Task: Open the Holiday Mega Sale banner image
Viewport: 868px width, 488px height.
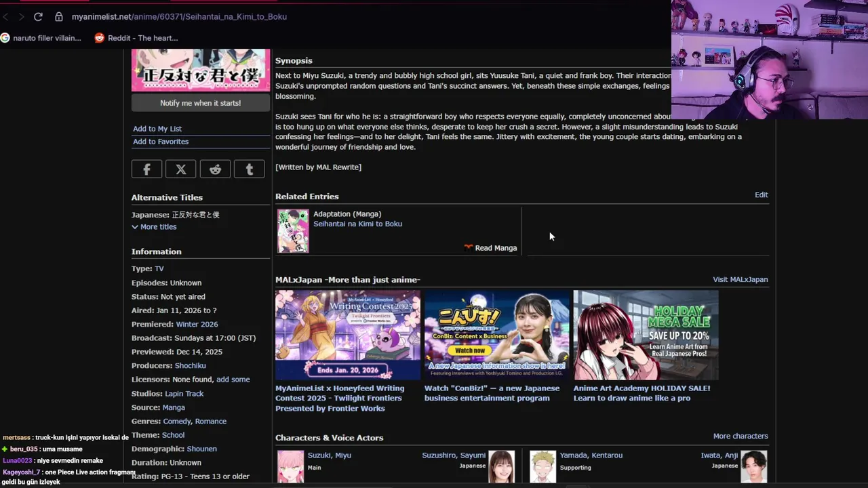Action: [646, 335]
